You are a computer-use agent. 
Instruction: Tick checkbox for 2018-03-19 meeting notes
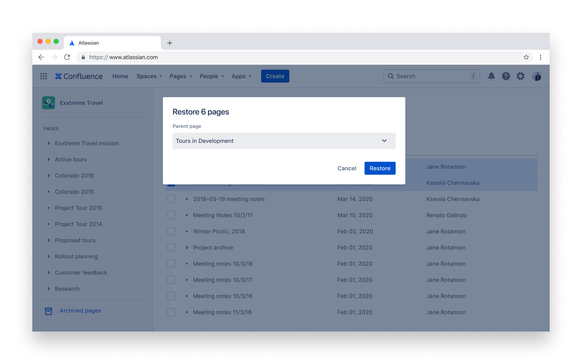click(x=171, y=199)
